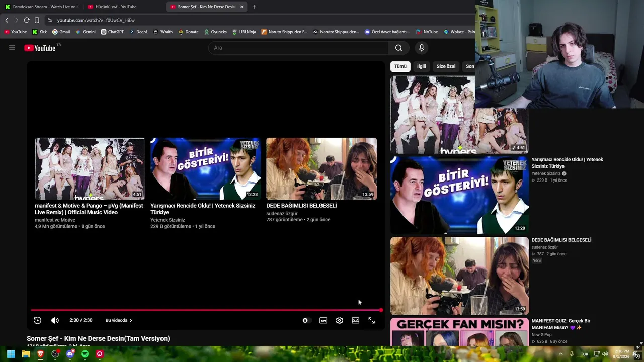Screen dimensions: 644x362
Task: Open Brave browser from the taskbar
Action: [x=40, y=354]
